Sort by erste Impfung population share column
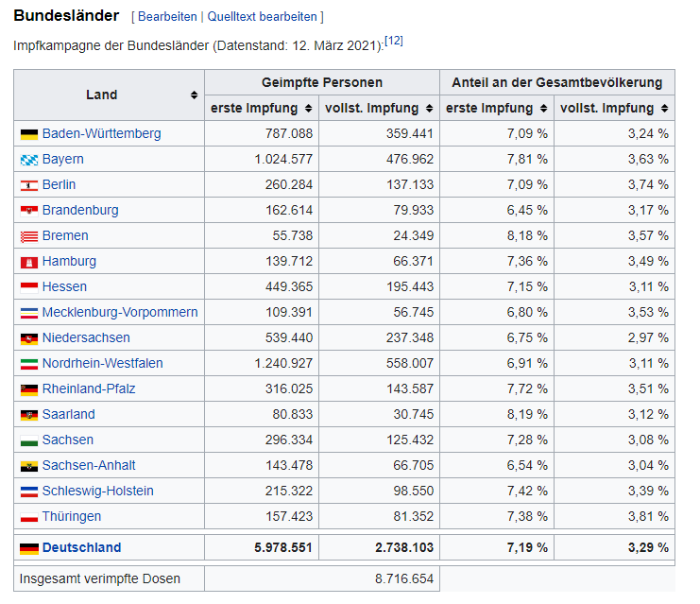Screen dimensions: 700x604 pos(542,109)
